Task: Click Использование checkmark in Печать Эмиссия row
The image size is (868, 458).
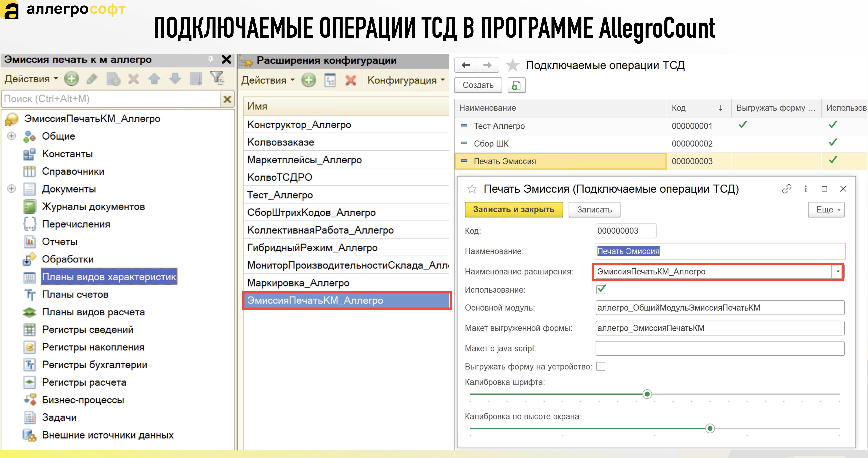Action: pos(833,160)
